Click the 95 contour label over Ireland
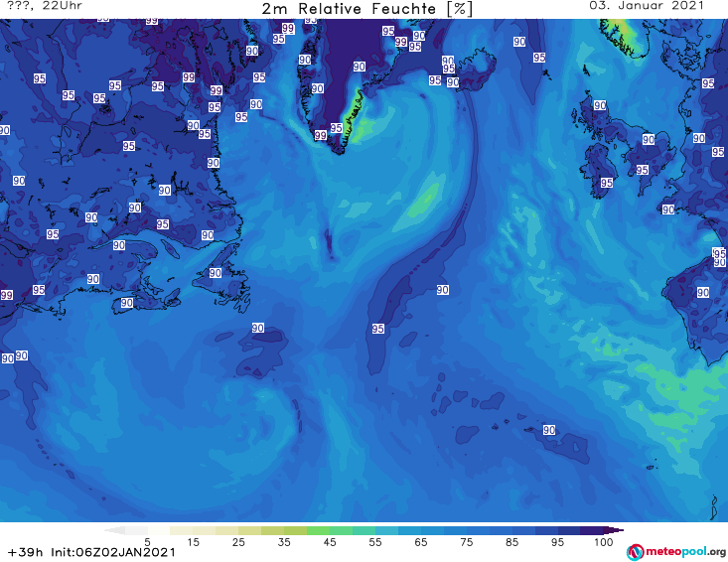Image resolution: width=728 pixels, height=562 pixels. 607,183
